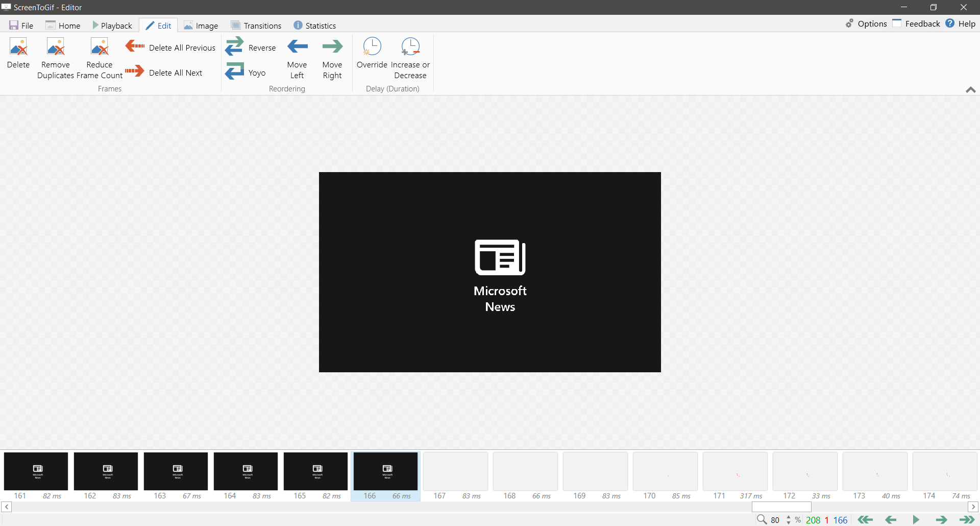Select frame 170 thumbnail
The width and height of the screenshot is (980, 526).
pos(665,476)
